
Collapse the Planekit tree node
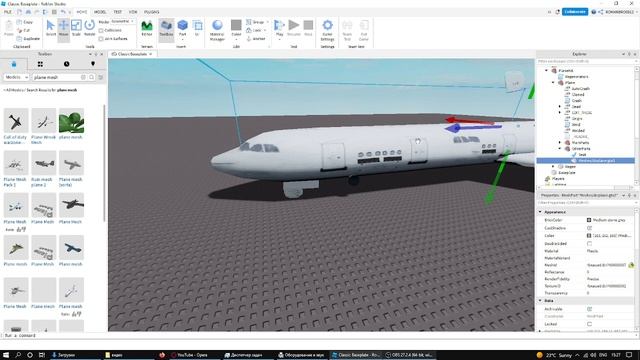pos(547,71)
